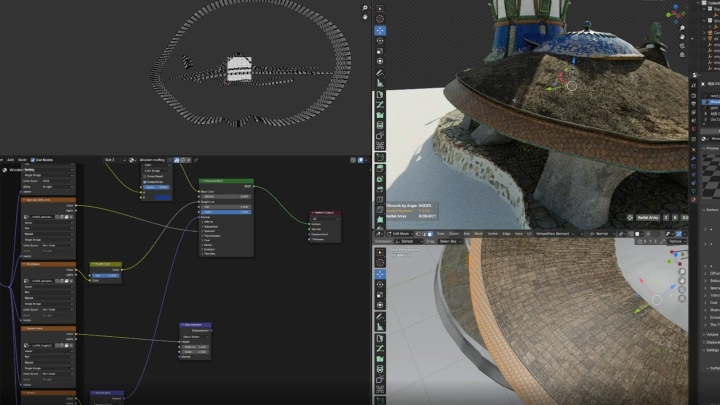Viewport: 720px width, 405px height.
Task: Click the Options button in lower viewport header
Action: point(677,241)
